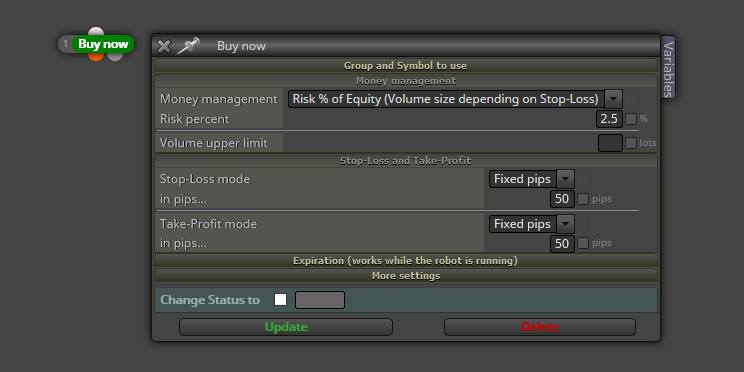This screenshot has height=372, width=744.
Task: Click the Stop-Loss mode label
Action: coord(205,179)
